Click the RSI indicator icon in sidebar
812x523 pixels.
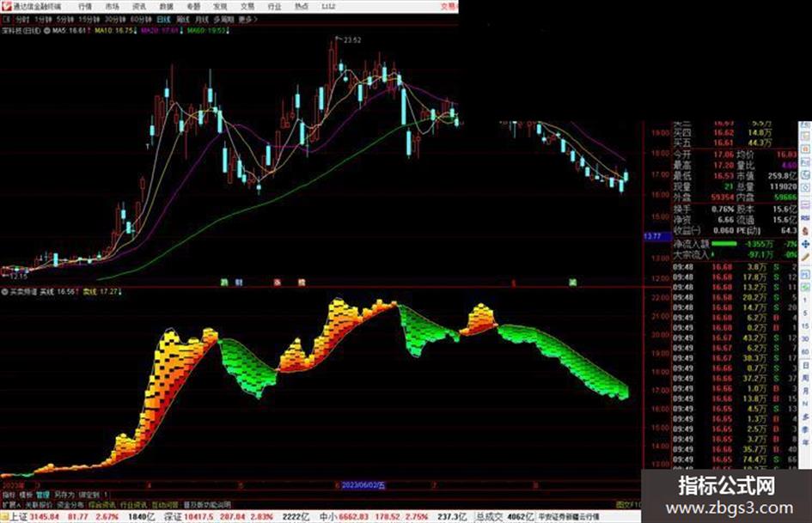pos(805,218)
